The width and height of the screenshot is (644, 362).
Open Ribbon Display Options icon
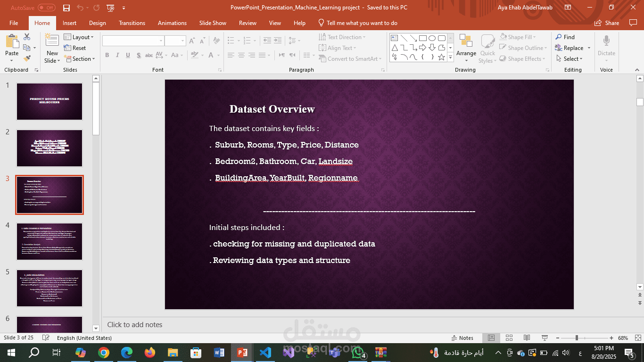click(568, 8)
